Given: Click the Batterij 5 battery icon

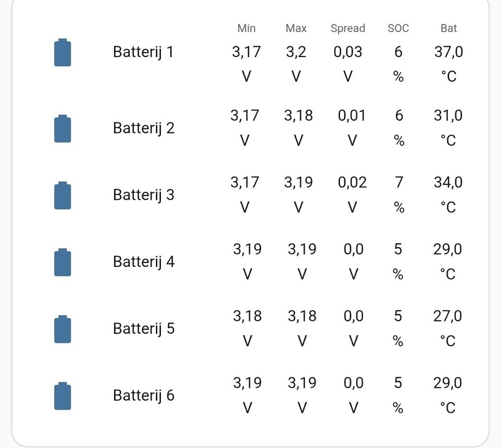Looking at the screenshot, I should coord(63,329).
